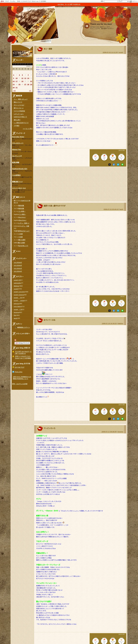Viewport: 138px width, 644px height.
Task: Click 続き希望 on the 嵐祭りの真っ最中 post
Action: (113, 303)
